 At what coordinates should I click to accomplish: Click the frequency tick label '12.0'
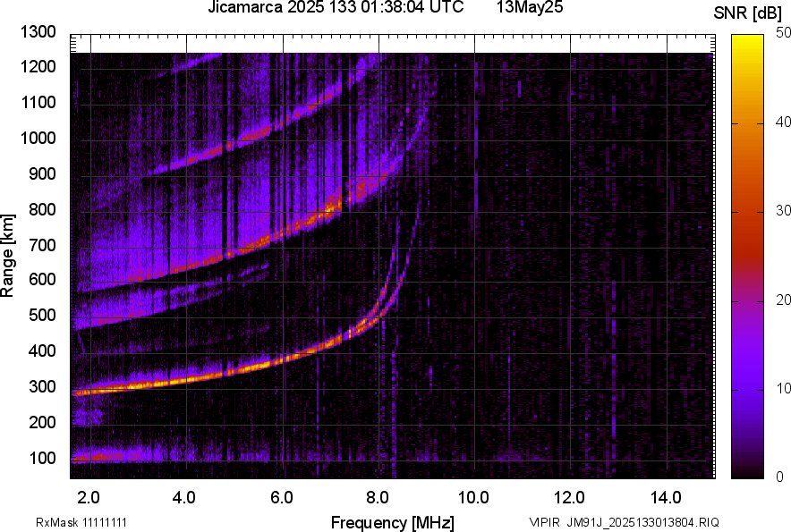(570, 498)
